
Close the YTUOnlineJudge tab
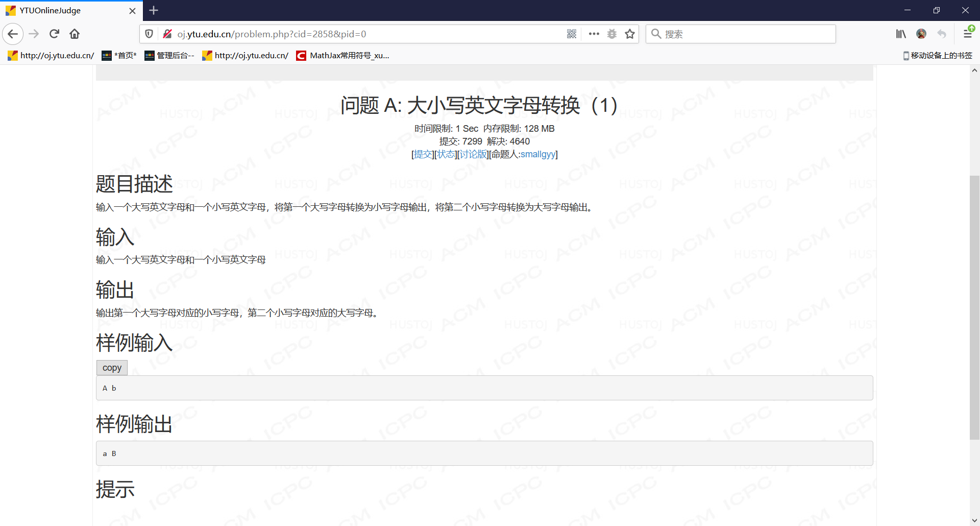(x=132, y=11)
